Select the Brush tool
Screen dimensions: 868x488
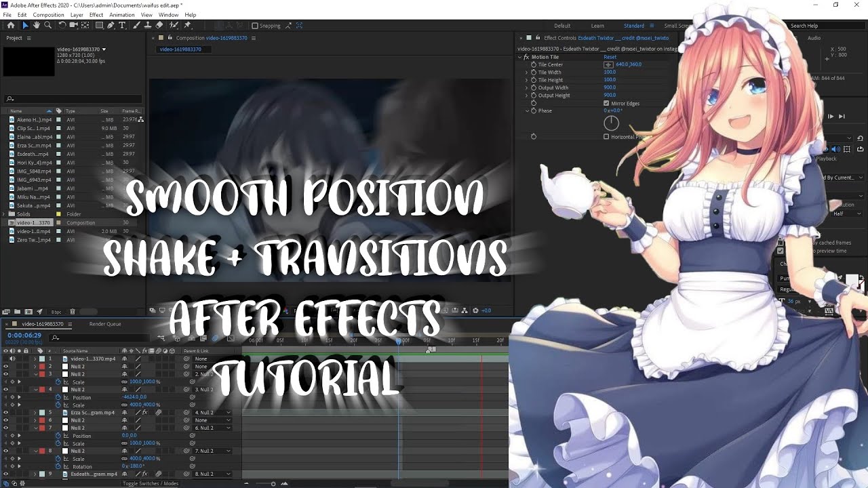136,25
